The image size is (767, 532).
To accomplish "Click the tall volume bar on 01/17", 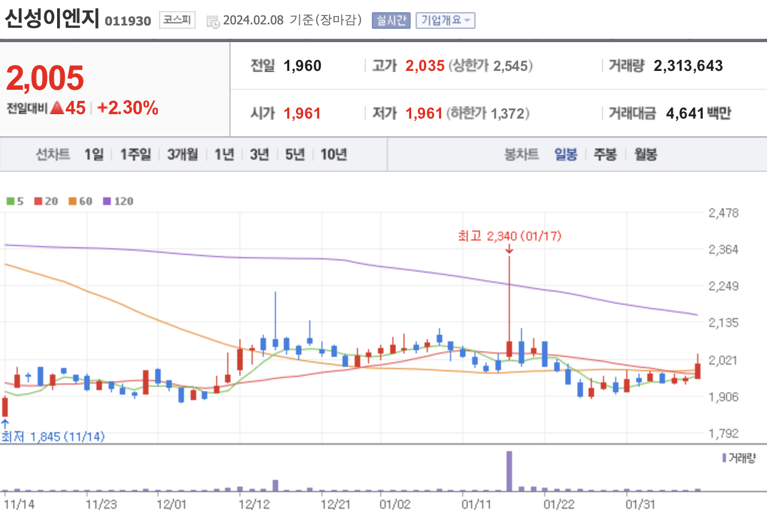I will 509,471.
